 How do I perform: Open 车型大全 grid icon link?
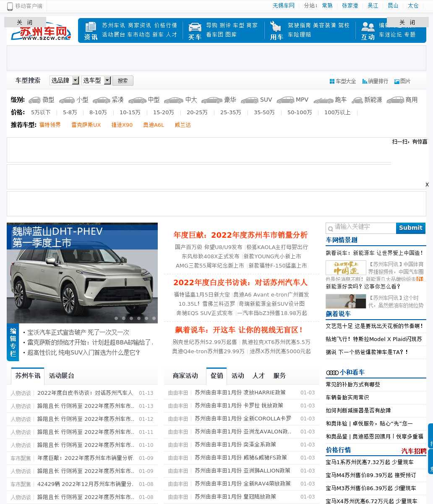[332, 81]
